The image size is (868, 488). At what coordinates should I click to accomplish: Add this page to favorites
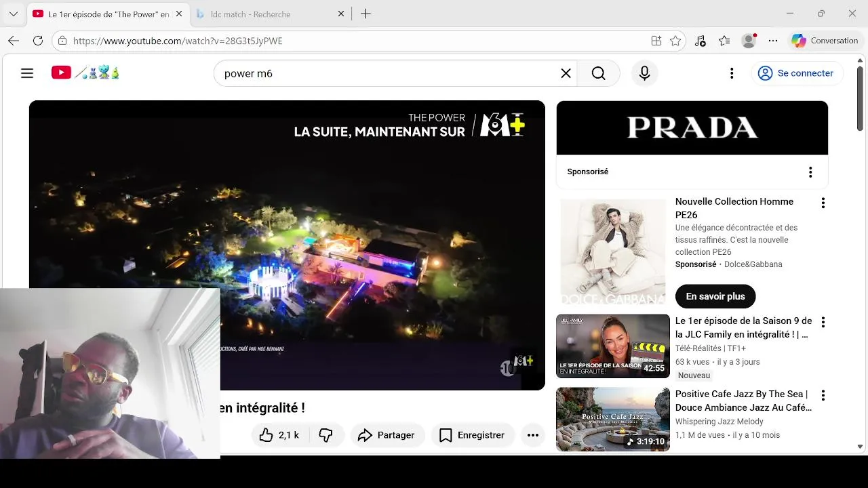(x=675, y=41)
